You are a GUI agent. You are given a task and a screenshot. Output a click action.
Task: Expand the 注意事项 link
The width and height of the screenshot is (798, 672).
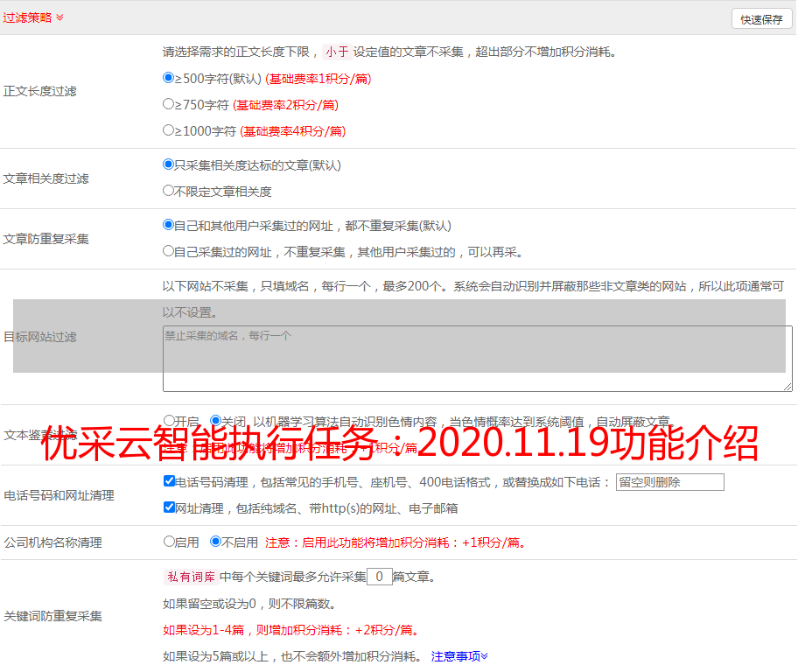[459, 656]
